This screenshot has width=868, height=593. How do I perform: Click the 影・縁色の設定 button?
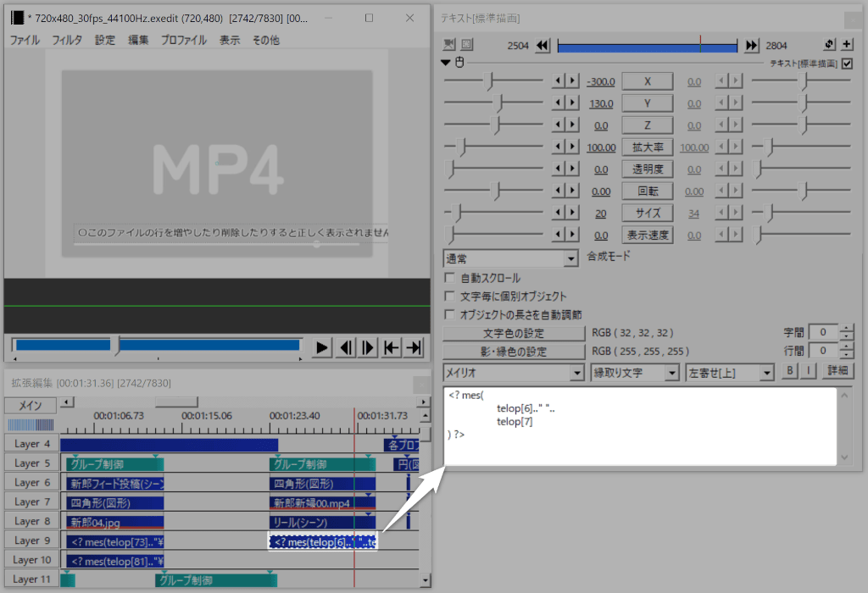point(514,351)
